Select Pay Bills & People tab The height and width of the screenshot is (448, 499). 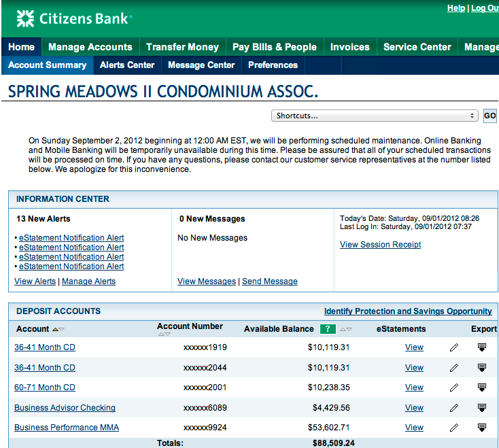tap(275, 47)
